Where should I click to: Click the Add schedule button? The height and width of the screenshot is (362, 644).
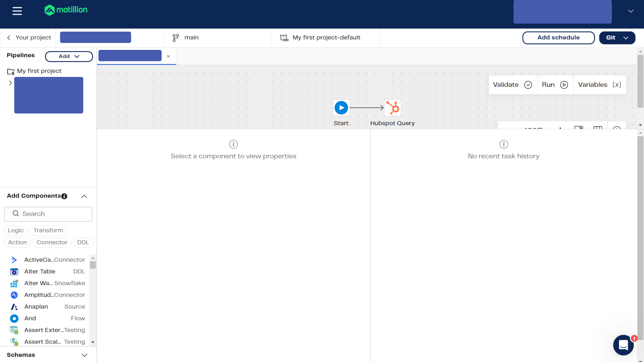click(x=558, y=37)
